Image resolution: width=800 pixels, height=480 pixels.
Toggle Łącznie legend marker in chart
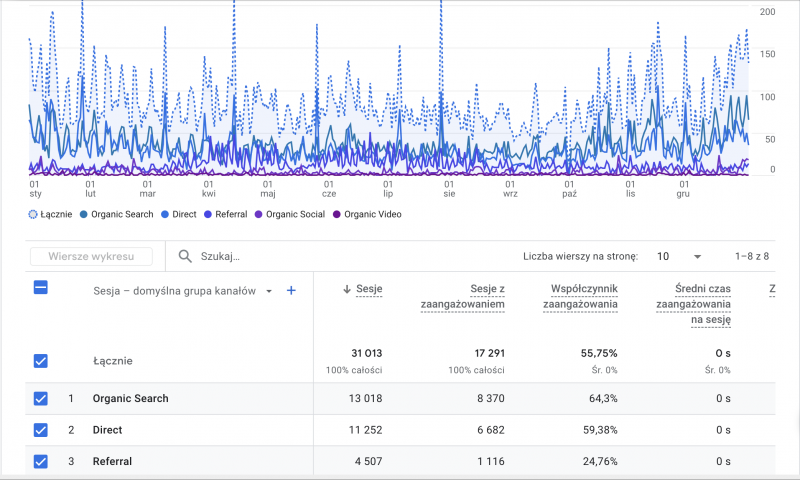(35, 214)
